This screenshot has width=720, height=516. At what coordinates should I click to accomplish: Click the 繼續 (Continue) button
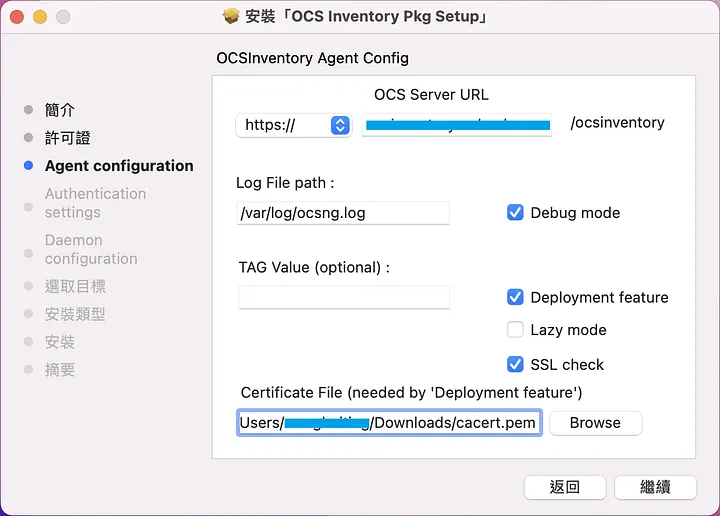click(x=655, y=487)
